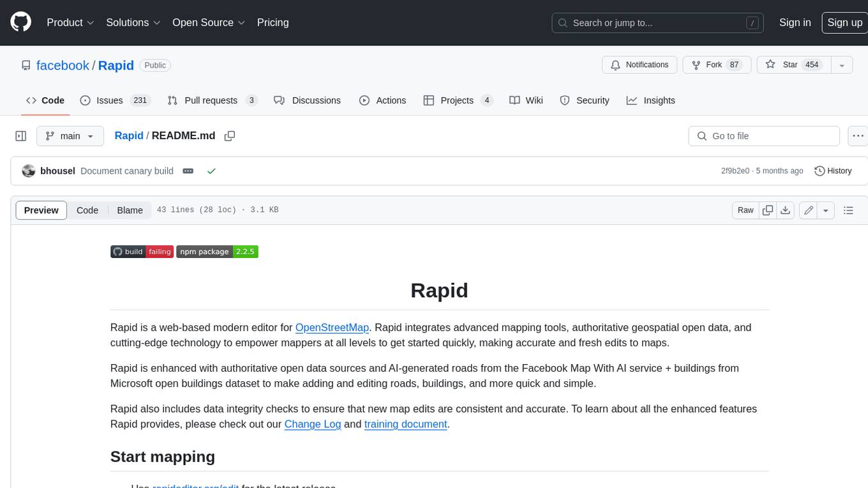The image size is (868, 488).
Task: Open the Security tab
Action: pos(584,100)
